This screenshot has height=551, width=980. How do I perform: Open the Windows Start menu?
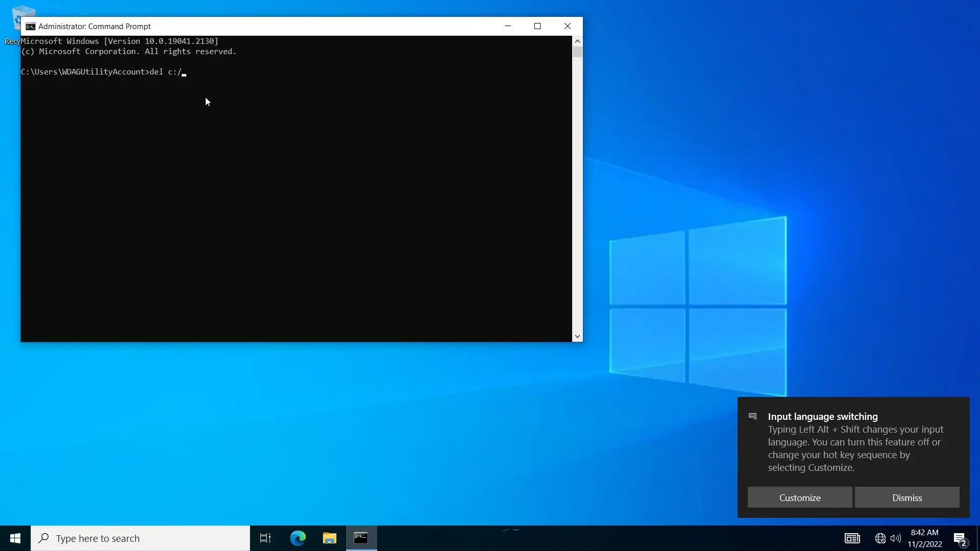tap(15, 538)
